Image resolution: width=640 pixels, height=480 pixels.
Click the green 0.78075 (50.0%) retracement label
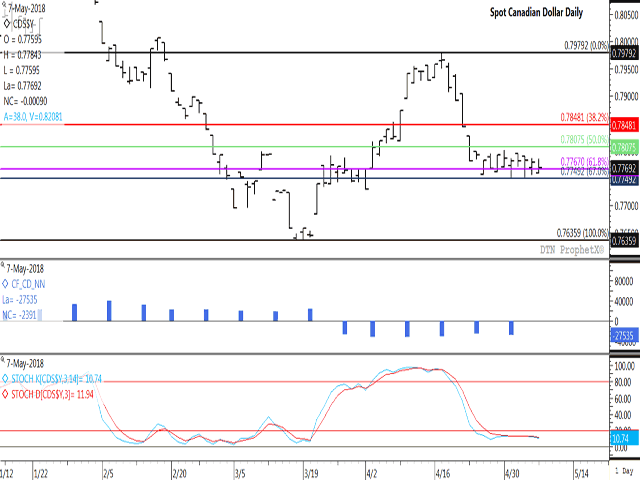(584, 140)
